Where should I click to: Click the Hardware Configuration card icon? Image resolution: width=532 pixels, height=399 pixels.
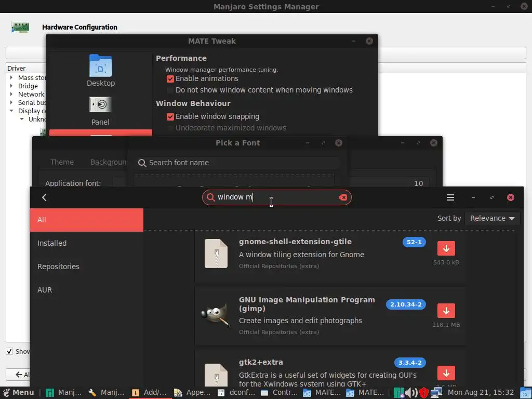(x=20, y=27)
